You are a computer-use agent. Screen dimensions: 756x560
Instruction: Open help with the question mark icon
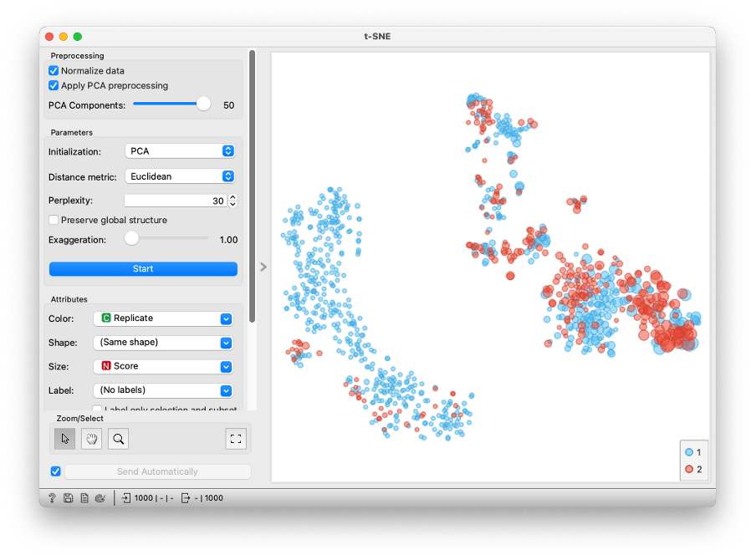(x=52, y=498)
